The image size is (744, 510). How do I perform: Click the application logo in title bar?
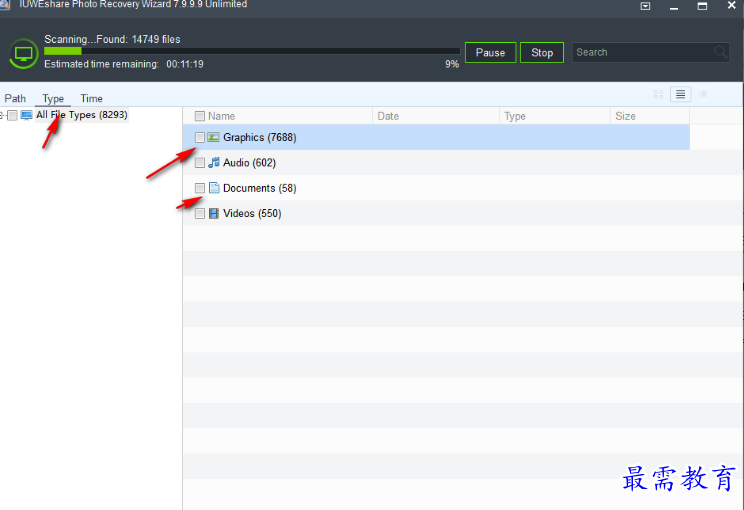pos(5,4)
